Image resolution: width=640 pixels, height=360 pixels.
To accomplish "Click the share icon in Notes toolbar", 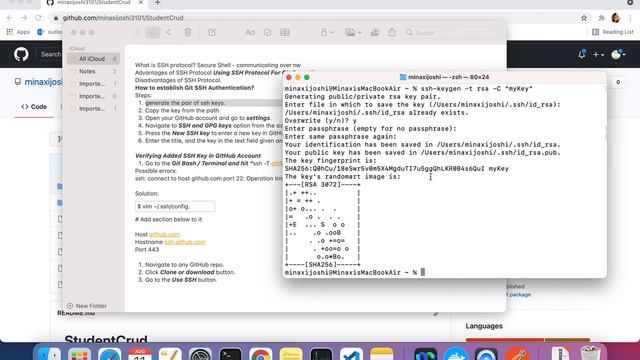I will tap(392, 32).
